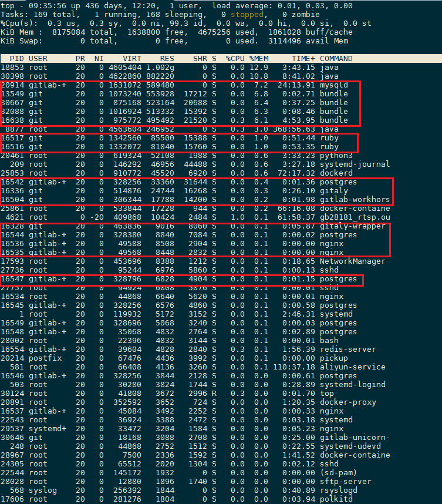
Task: Click the NetworkManager command text
Action: [x=352, y=261]
